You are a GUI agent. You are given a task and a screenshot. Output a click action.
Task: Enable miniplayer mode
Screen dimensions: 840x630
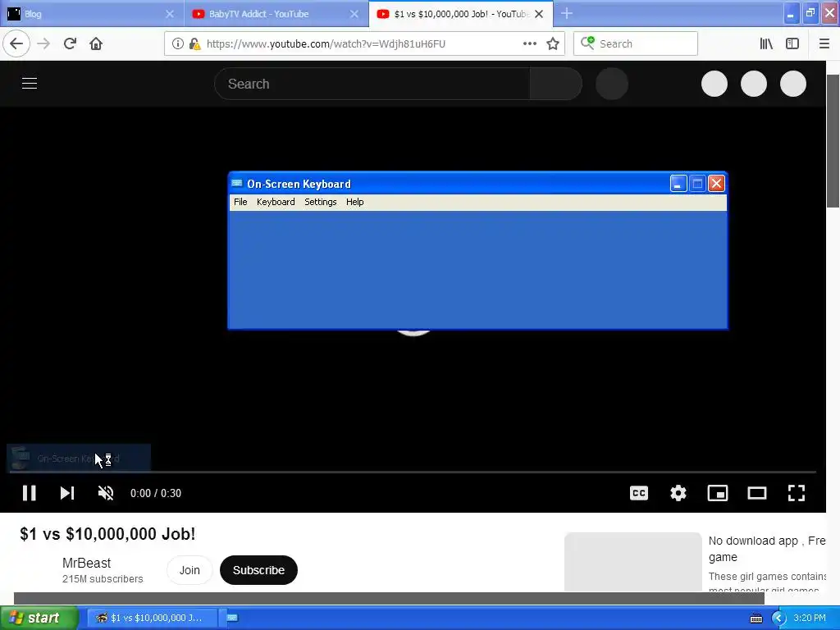tap(718, 493)
